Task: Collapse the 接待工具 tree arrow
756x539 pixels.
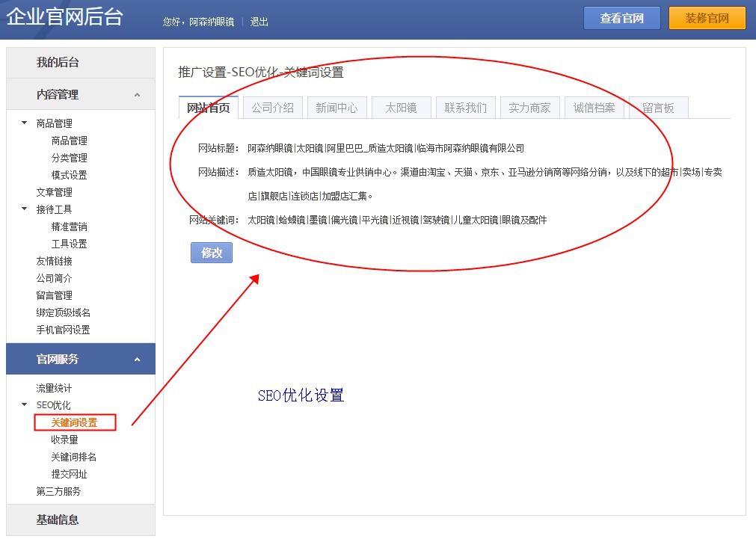Action: [x=25, y=209]
